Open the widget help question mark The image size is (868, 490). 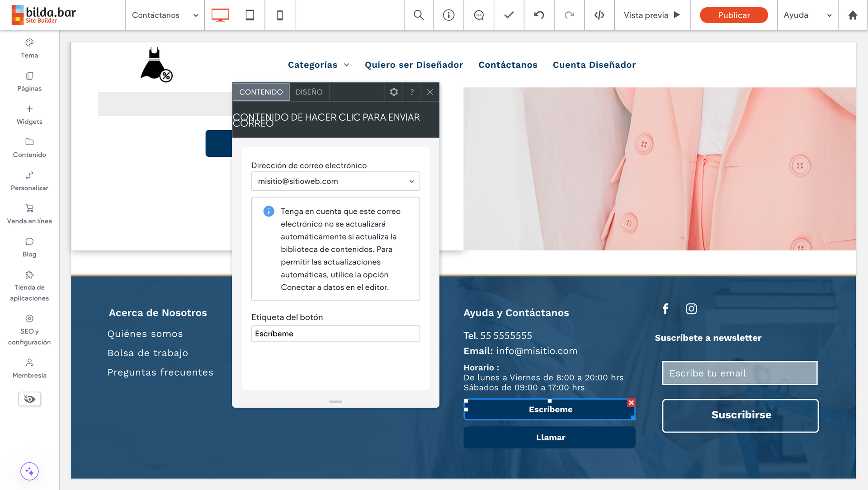(x=412, y=92)
